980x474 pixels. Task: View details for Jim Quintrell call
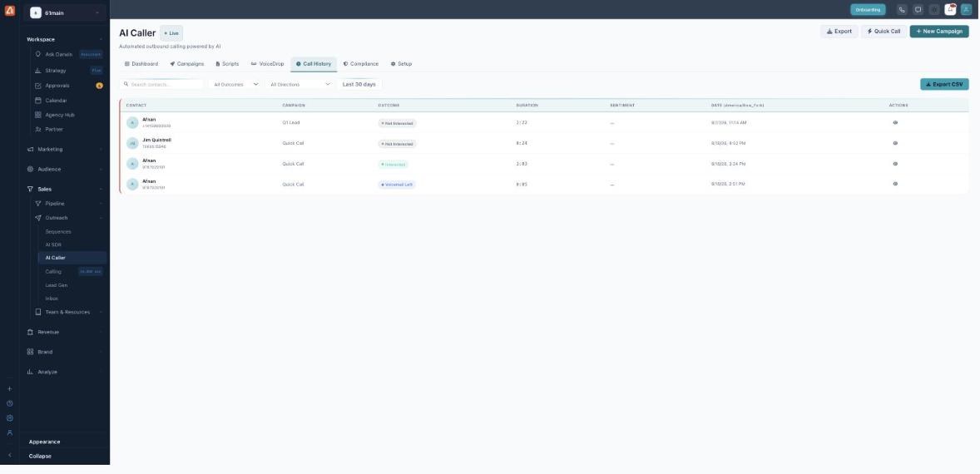click(x=895, y=143)
